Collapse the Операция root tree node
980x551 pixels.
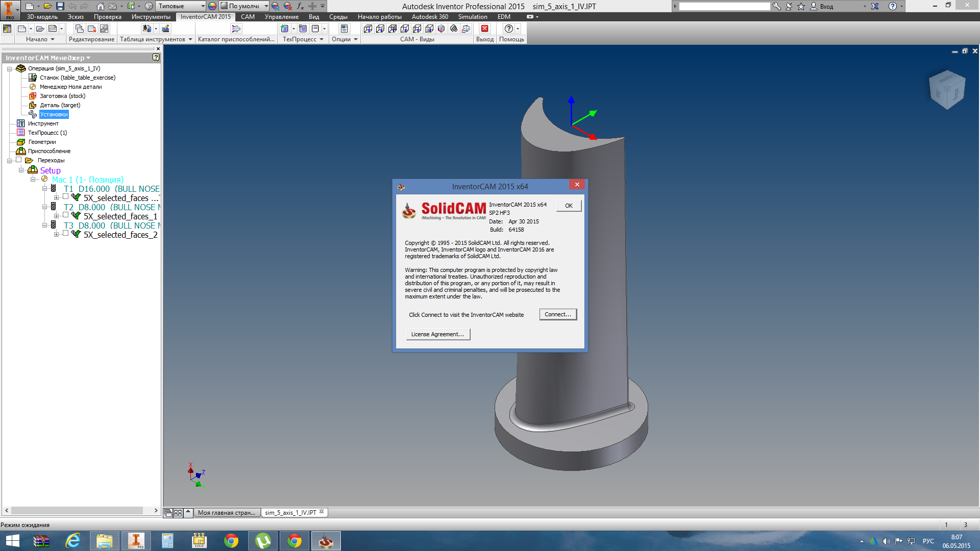[x=9, y=69]
